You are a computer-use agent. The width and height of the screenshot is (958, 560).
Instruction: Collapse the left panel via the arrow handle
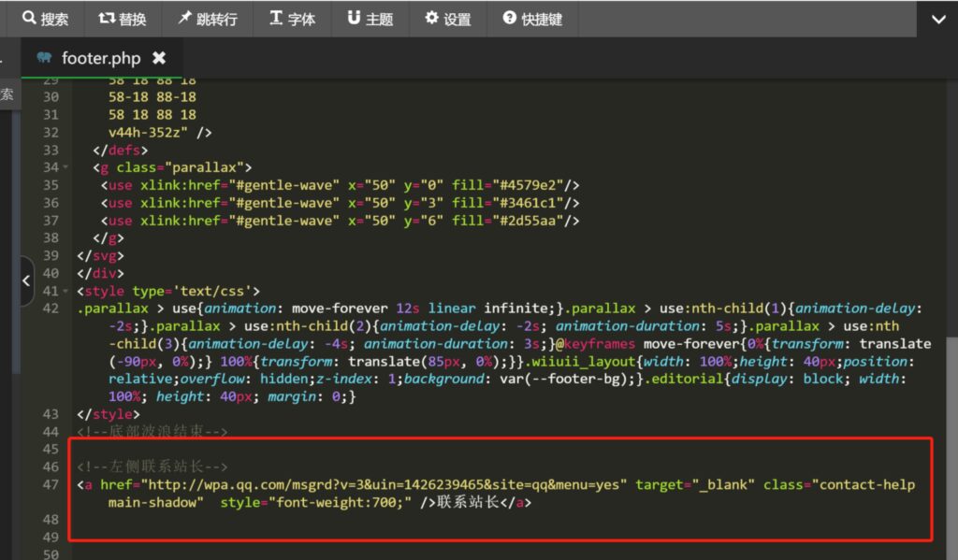(x=26, y=280)
